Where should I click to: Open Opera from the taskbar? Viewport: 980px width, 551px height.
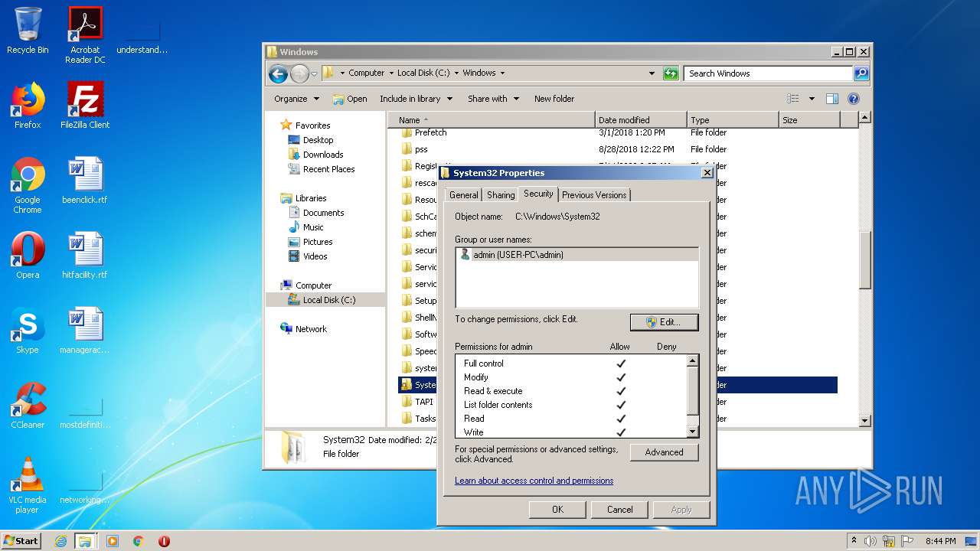pos(164,541)
